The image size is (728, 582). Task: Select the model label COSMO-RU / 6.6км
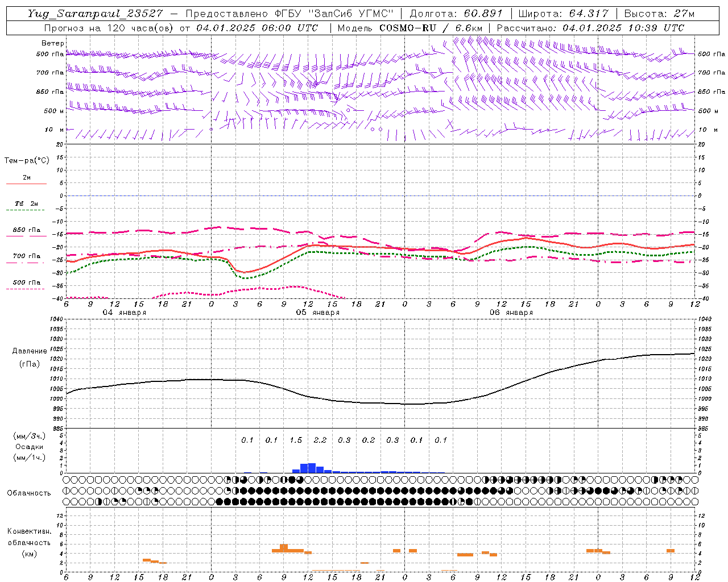click(x=431, y=28)
